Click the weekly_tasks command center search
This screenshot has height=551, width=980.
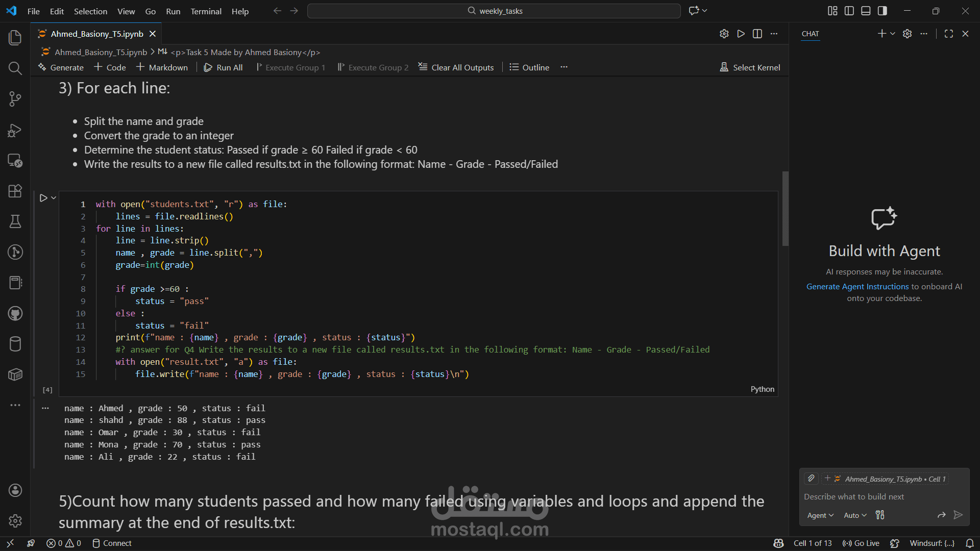pos(494,11)
